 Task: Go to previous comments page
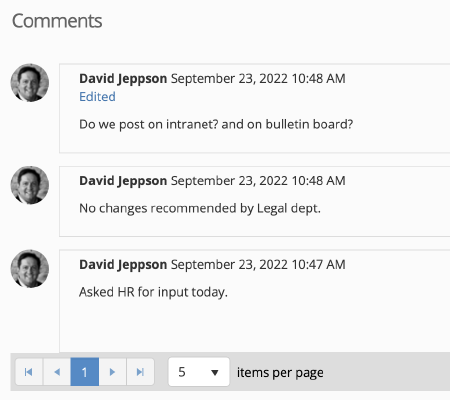click(x=57, y=372)
